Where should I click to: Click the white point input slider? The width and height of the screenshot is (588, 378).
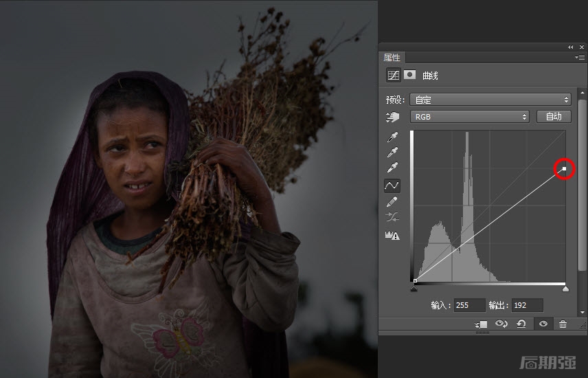pyautogui.click(x=565, y=289)
